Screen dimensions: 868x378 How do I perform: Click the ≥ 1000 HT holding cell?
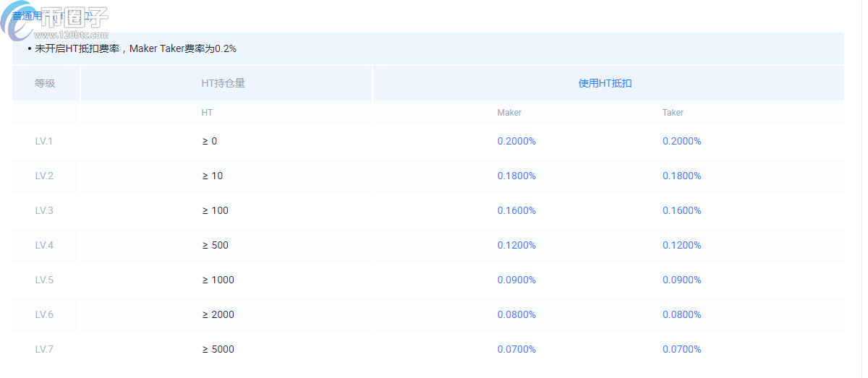click(218, 280)
